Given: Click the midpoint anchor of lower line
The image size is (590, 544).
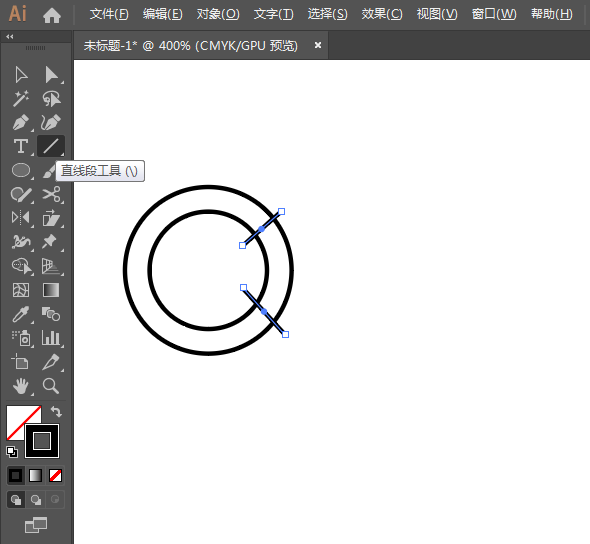Looking at the screenshot, I should point(264,312).
